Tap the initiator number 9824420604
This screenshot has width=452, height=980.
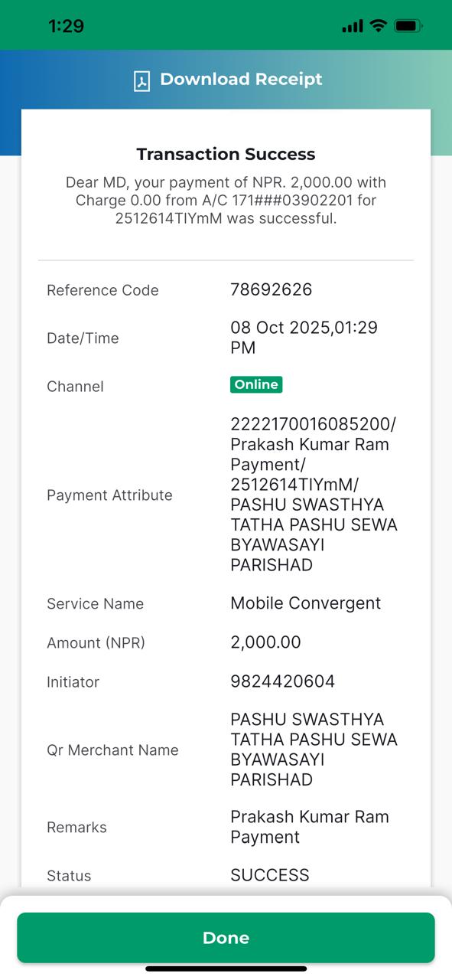tap(283, 681)
